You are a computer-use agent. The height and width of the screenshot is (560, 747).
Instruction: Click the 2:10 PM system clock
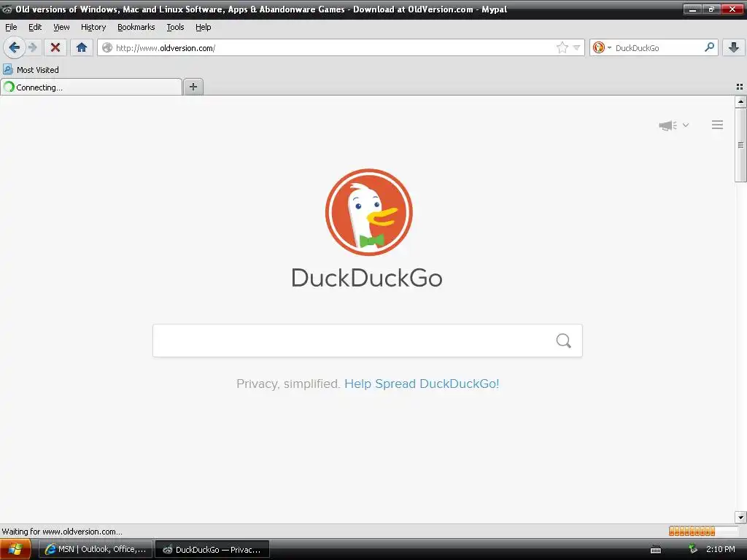(720, 549)
